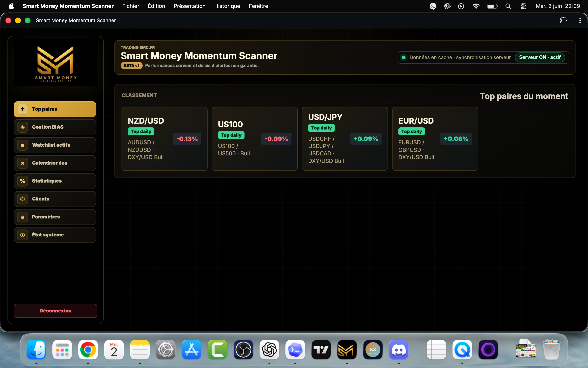This screenshot has height=368, width=588.
Task: Open the Top paires sidebar section
Action: [55, 109]
